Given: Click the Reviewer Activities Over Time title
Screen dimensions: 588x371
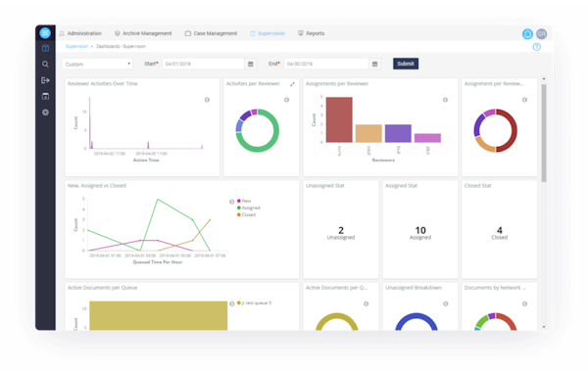Looking at the screenshot, I should (x=103, y=83).
